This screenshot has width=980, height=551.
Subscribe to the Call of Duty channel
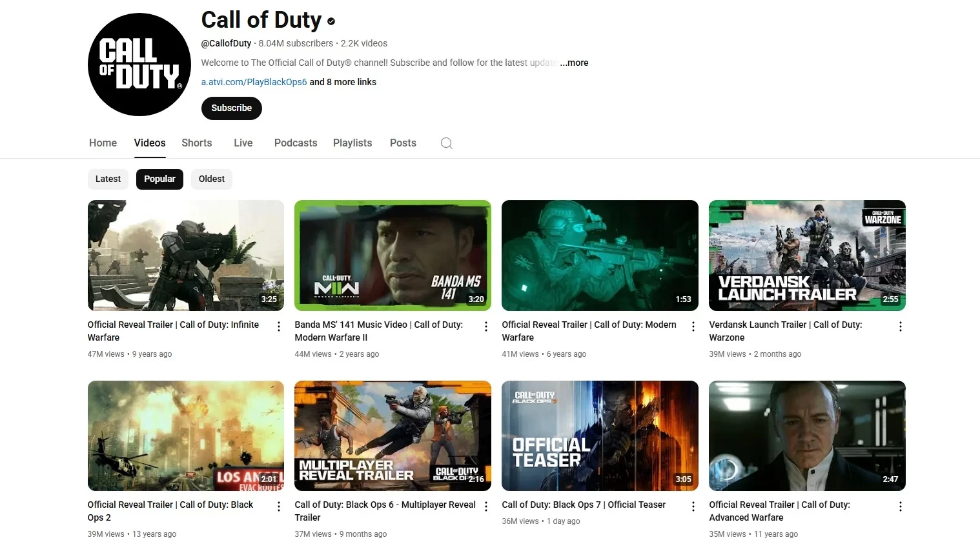231,108
